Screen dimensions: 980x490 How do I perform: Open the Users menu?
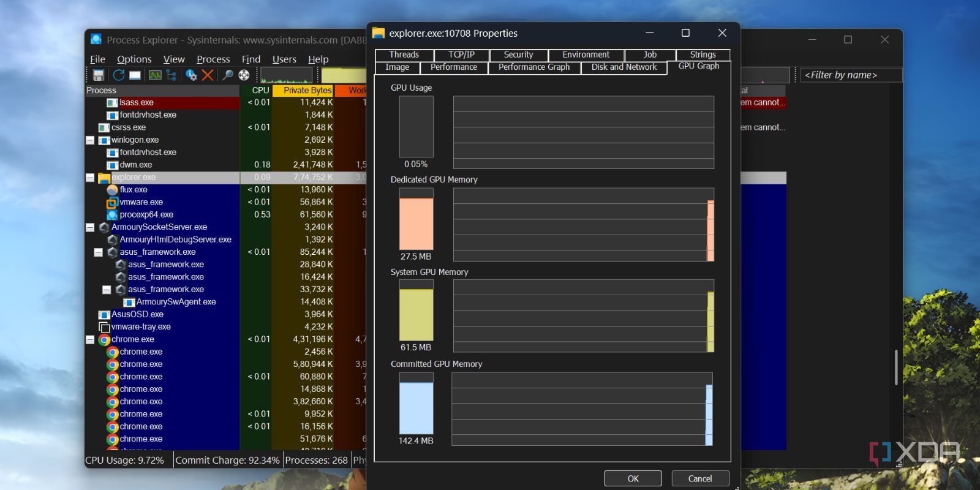click(284, 59)
